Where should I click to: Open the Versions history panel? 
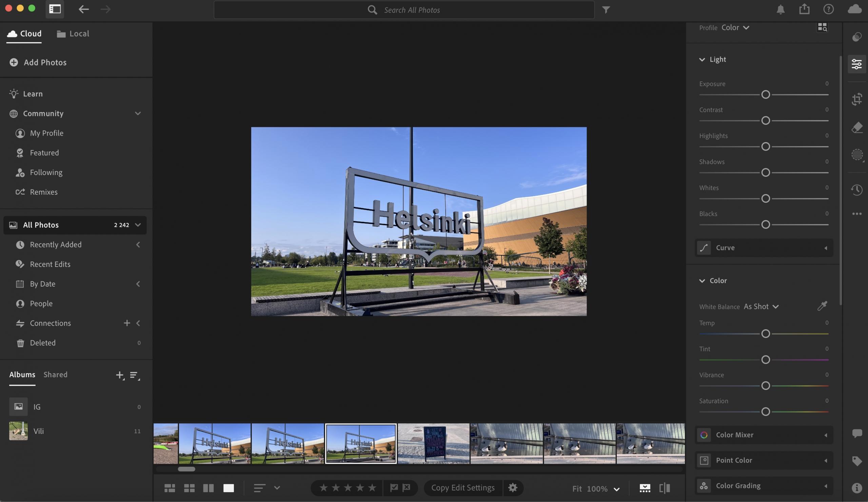(856, 190)
